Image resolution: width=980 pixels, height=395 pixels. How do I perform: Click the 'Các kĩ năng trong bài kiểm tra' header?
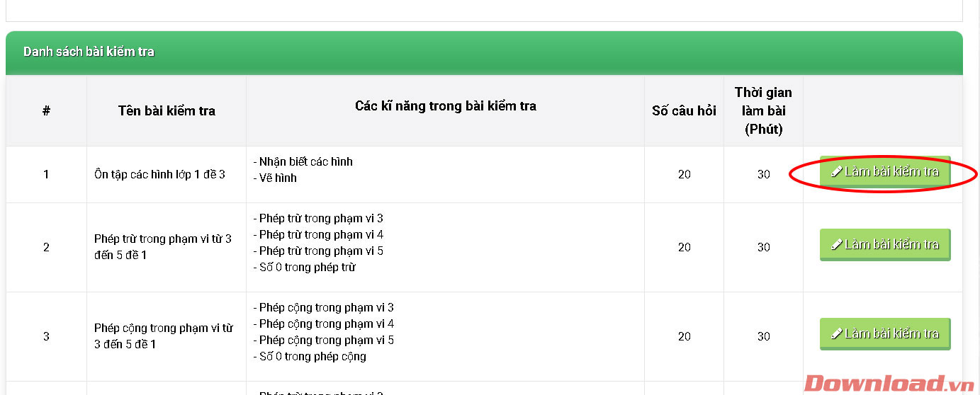(445, 106)
